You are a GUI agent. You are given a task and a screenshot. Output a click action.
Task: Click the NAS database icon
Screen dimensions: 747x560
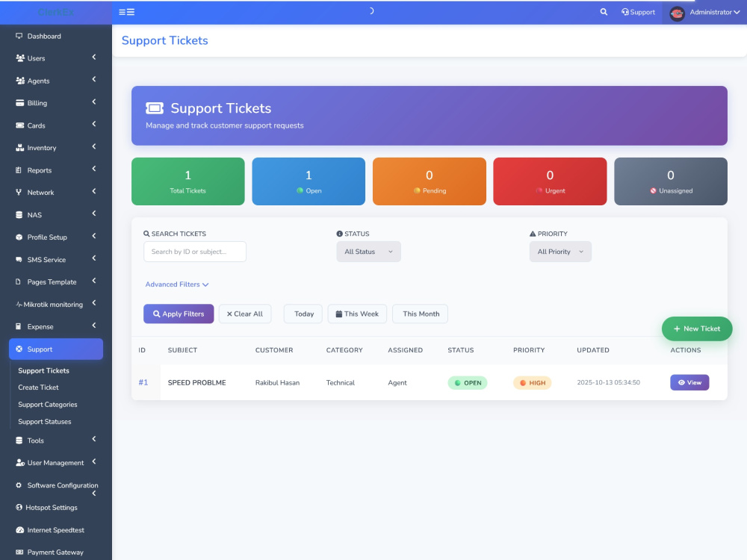[x=19, y=215]
